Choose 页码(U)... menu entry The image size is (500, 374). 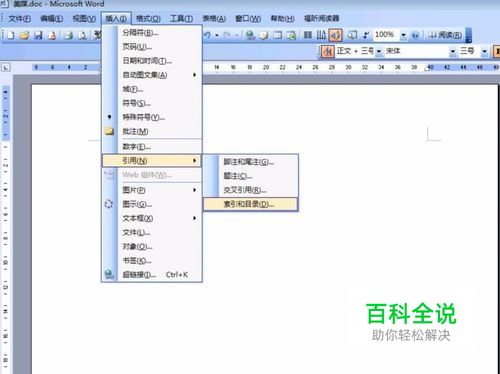point(152,47)
